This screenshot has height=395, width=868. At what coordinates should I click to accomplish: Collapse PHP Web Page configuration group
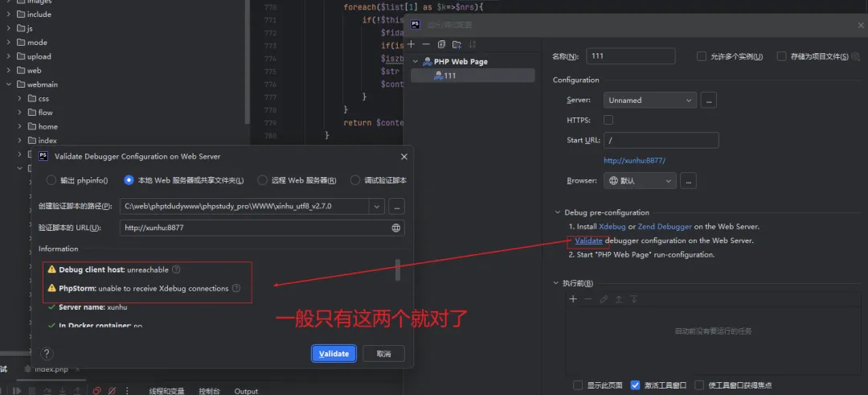click(x=416, y=61)
